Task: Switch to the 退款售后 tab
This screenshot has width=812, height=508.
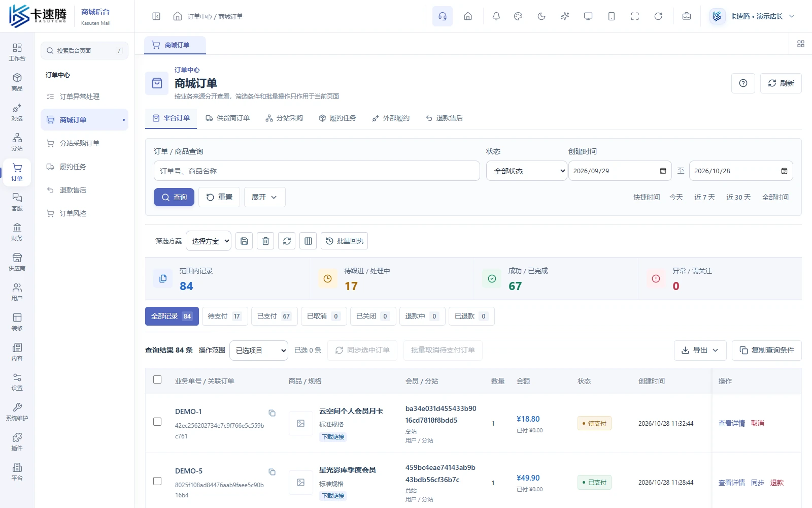Action: pos(444,118)
